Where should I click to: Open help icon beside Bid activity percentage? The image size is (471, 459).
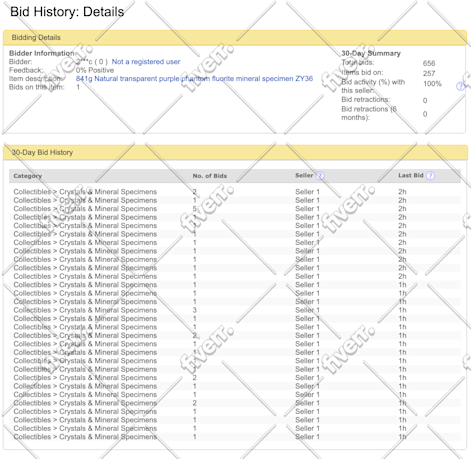click(460, 86)
